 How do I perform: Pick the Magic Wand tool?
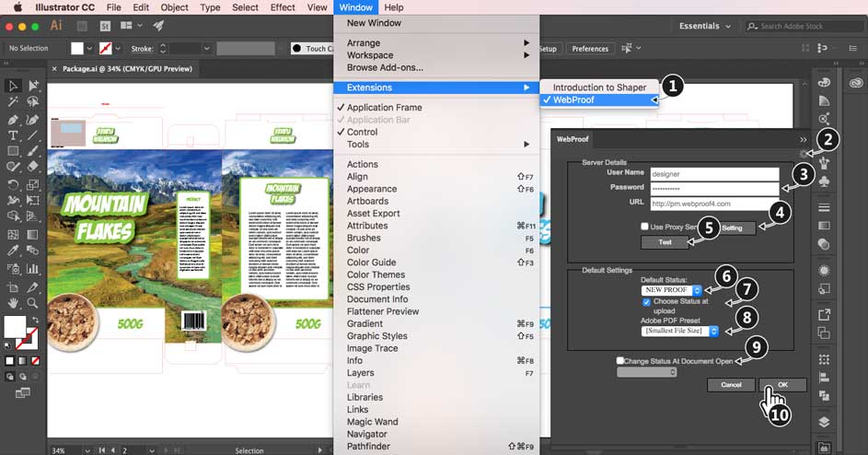point(13,103)
